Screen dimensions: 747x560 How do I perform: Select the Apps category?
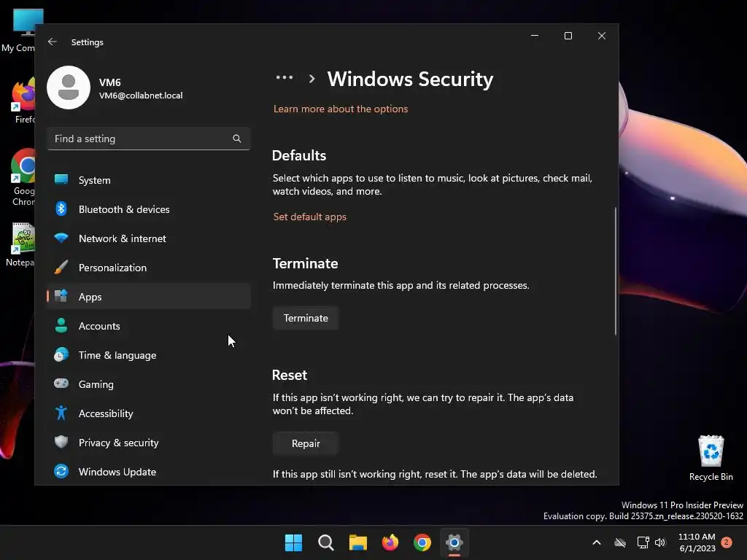149,297
